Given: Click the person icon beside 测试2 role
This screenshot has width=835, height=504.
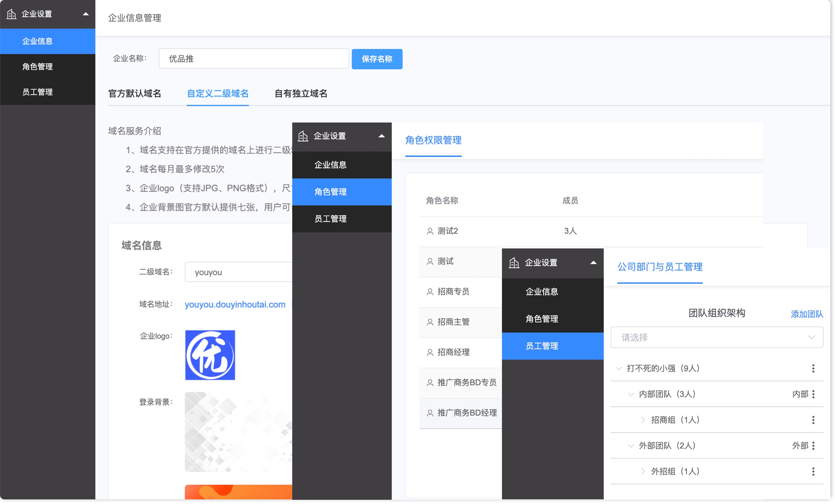Looking at the screenshot, I should point(430,231).
